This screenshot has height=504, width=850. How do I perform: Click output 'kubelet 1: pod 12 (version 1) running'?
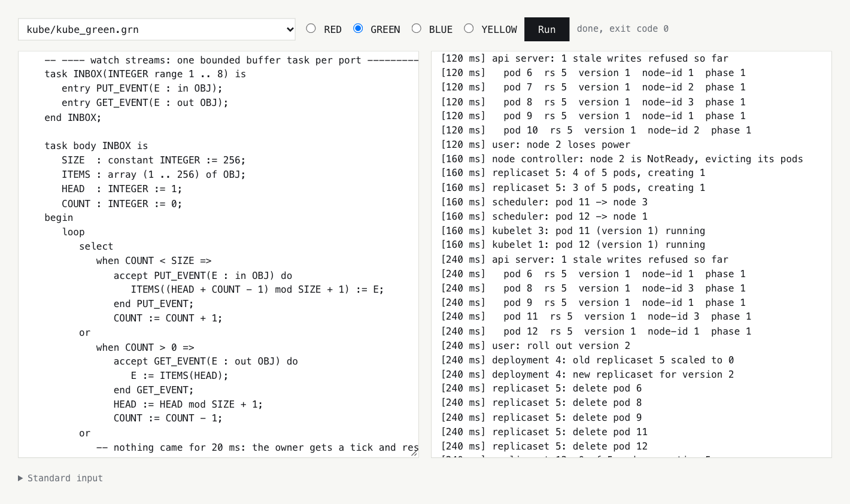click(573, 245)
